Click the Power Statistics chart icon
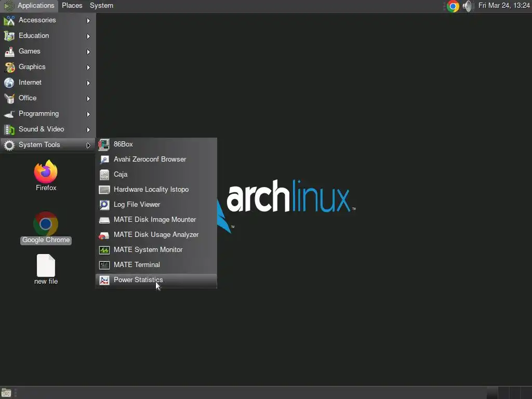Viewport: 532px width, 399px height. pyautogui.click(x=104, y=280)
